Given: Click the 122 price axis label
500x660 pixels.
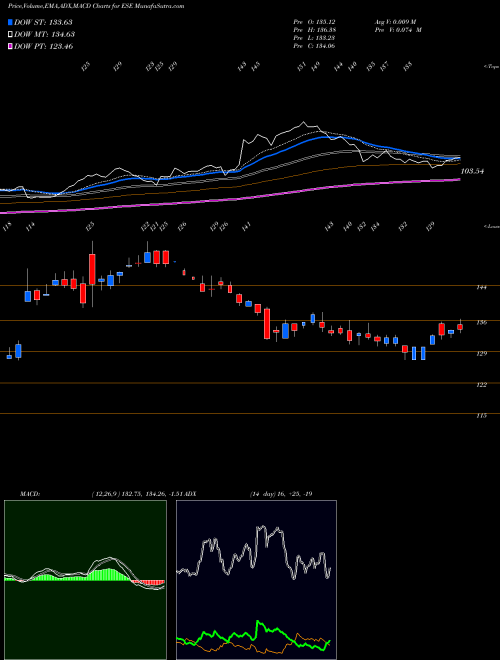Looking at the screenshot, I should click(x=482, y=385).
